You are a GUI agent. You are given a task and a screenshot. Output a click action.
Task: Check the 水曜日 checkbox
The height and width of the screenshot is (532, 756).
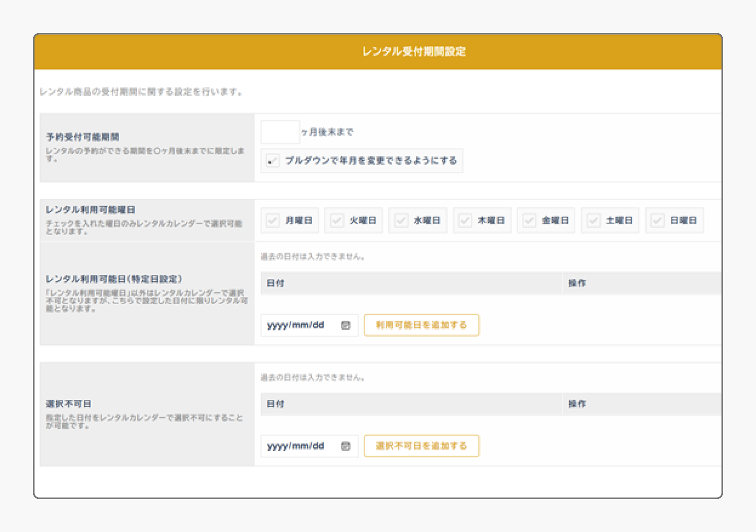pos(401,220)
